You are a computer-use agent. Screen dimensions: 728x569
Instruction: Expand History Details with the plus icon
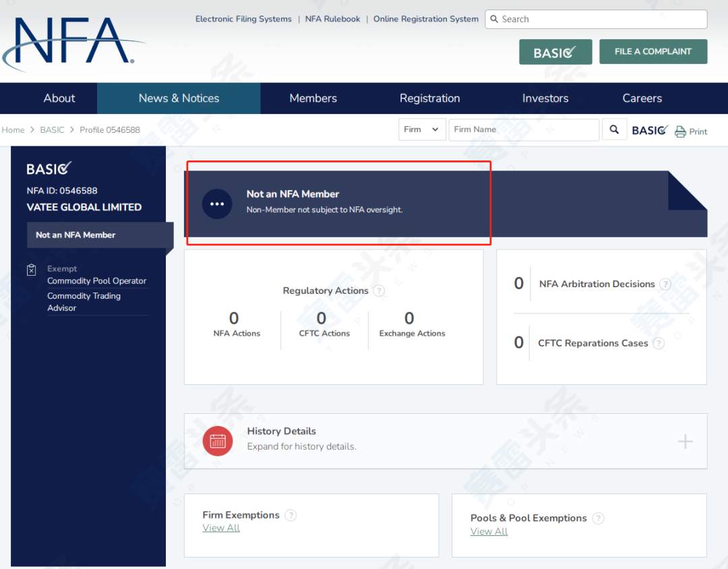(685, 442)
